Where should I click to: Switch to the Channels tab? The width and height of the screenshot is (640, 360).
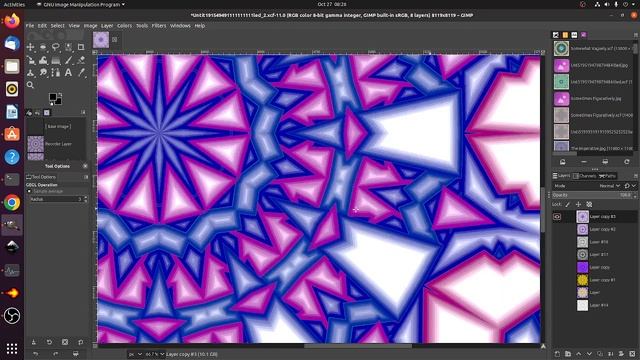[x=584, y=176]
